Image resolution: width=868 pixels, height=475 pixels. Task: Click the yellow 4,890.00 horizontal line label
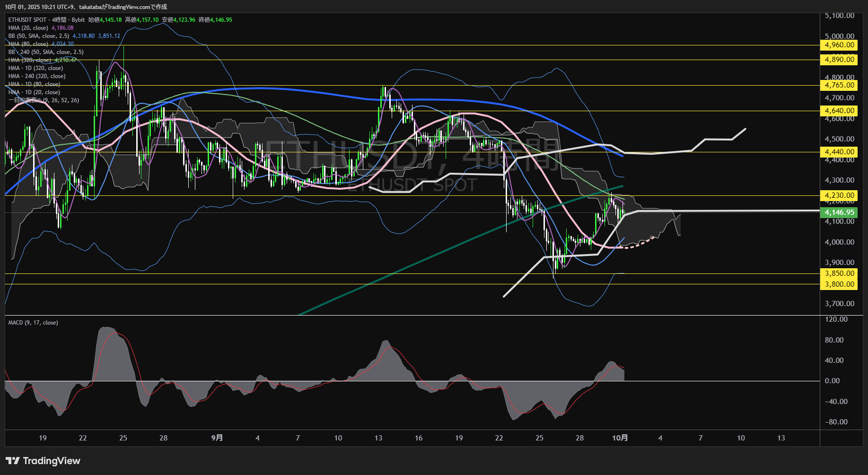(x=839, y=60)
